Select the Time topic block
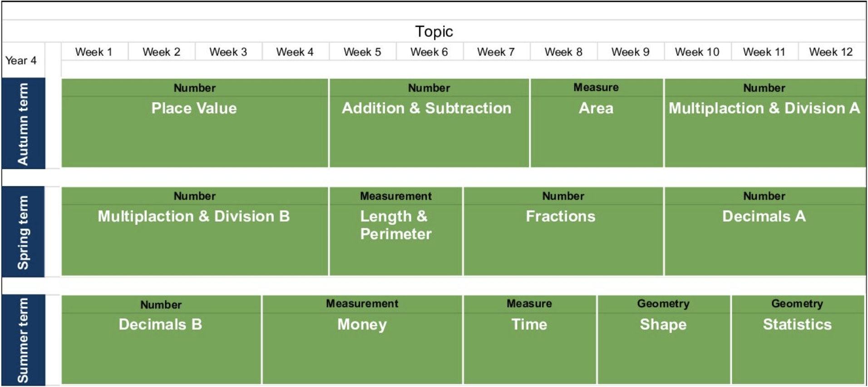 tap(529, 325)
